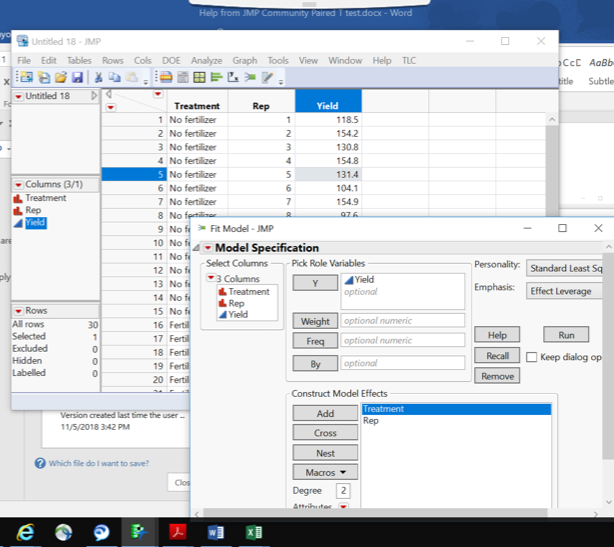Click Internet Explorer icon in taskbar
This screenshot has height=547, width=614.
point(25,532)
